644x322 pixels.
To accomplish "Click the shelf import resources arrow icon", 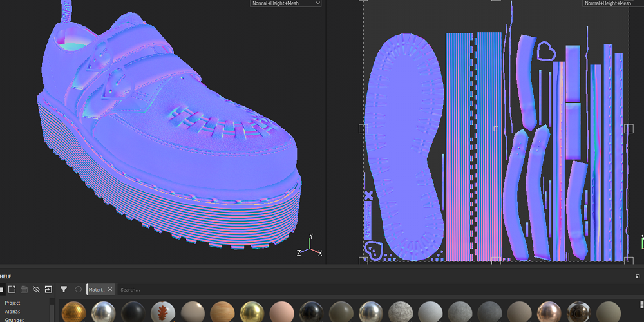I will 48,290.
